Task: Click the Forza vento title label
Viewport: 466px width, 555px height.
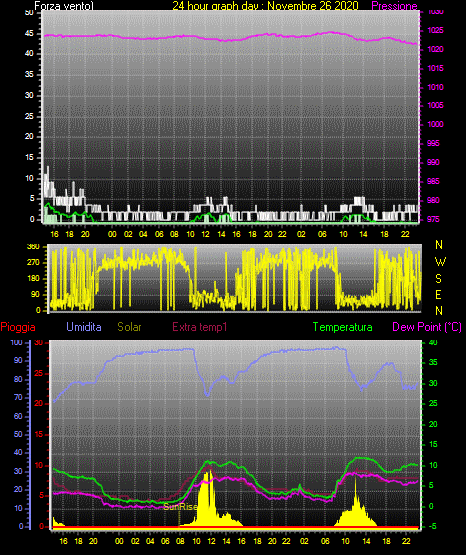Action: [64, 6]
